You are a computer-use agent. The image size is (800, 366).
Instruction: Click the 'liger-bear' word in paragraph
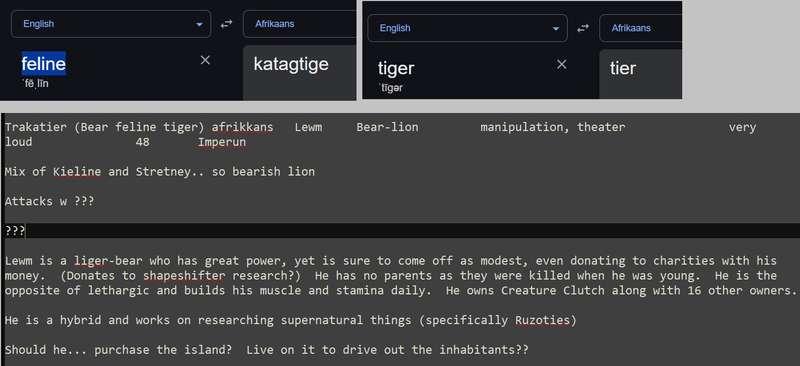click(x=108, y=261)
